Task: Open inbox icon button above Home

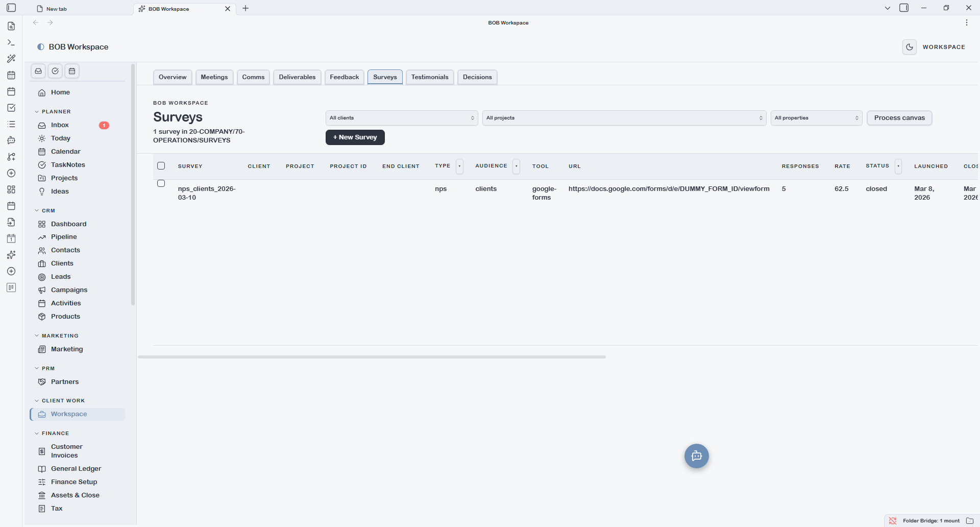Action: pos(38,71)
